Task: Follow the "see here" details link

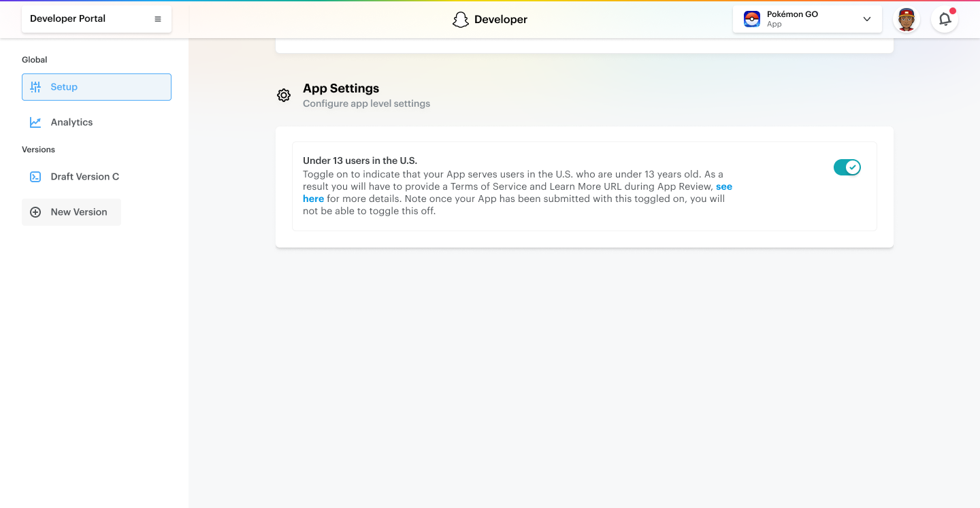Action: click(724, 186)
